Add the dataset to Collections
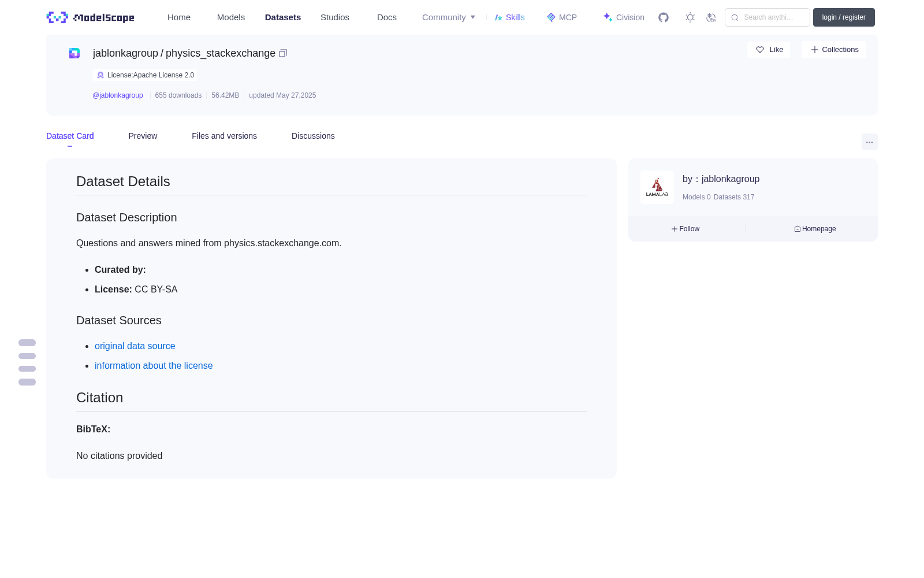The height and width of the screenshot is (578, 924). (834, 50)
